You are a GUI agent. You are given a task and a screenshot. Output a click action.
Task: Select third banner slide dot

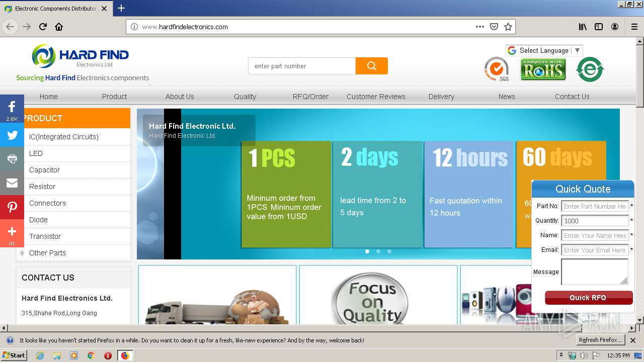pyautogui.click(x=389, y=251)
